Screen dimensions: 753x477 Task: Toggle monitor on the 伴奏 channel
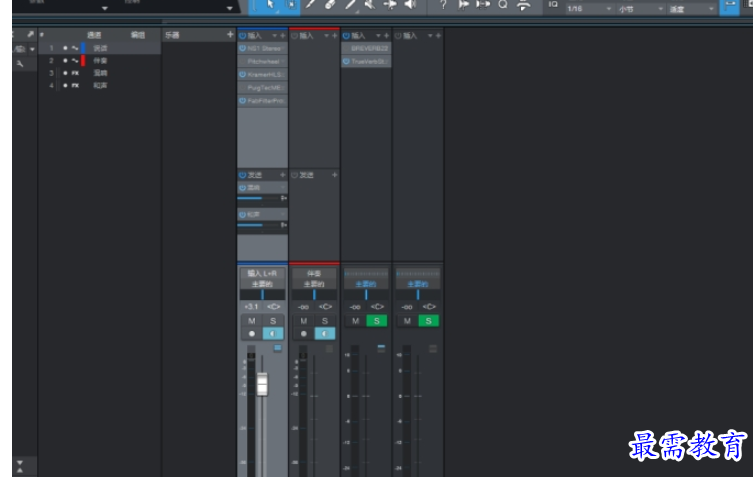pos(325,333)
